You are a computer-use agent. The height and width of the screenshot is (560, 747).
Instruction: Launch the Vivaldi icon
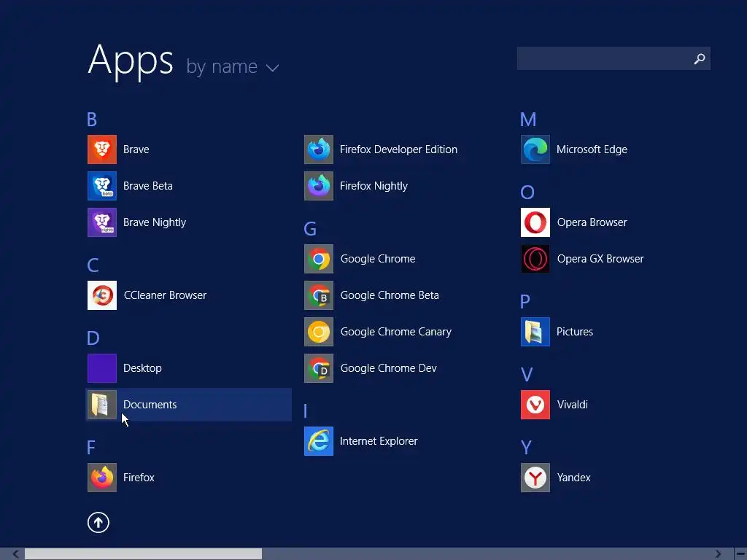click(x=535, y=405)
